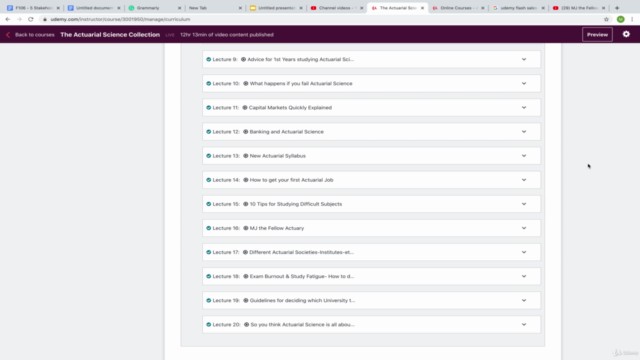Click the video type icon of Lecture 18
This screenshot has width=640, height=360.
point(246,276)
